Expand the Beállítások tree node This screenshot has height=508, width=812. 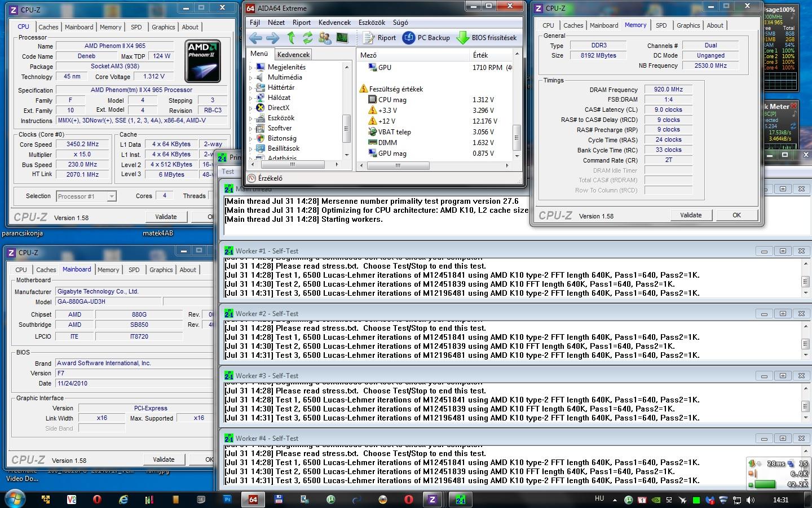[x=251, y=148]
